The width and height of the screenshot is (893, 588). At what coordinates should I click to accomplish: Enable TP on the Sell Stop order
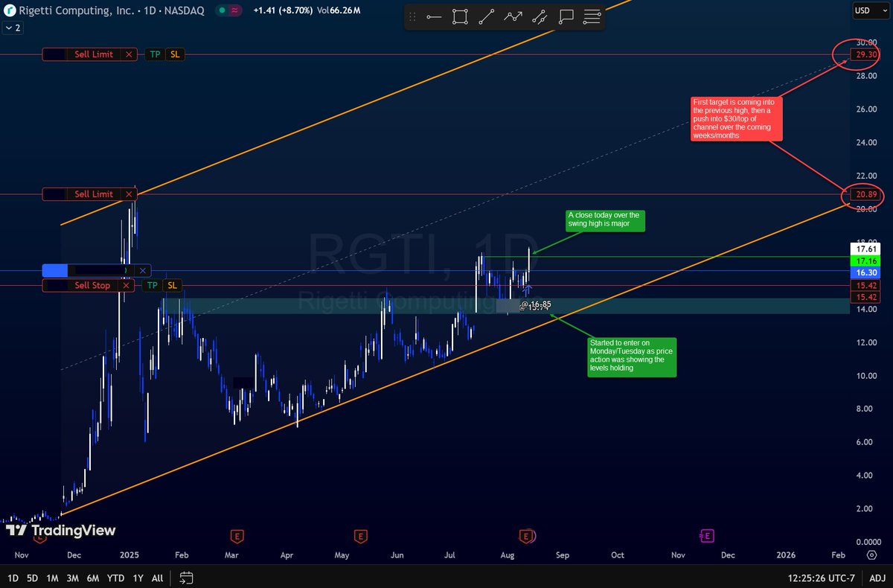(153, 285)
